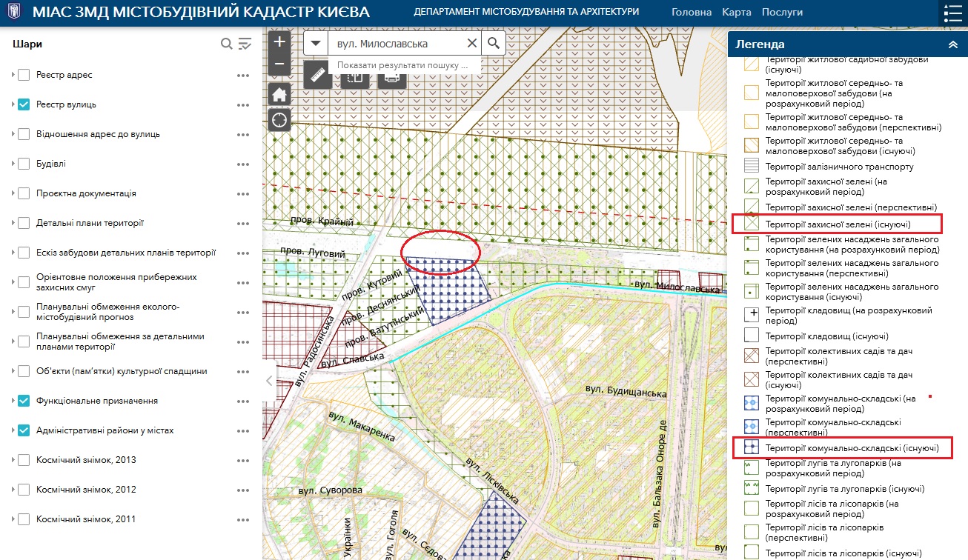Open the Карта menu item
Screen dimensions: 968x560
[x=736, y=13]
